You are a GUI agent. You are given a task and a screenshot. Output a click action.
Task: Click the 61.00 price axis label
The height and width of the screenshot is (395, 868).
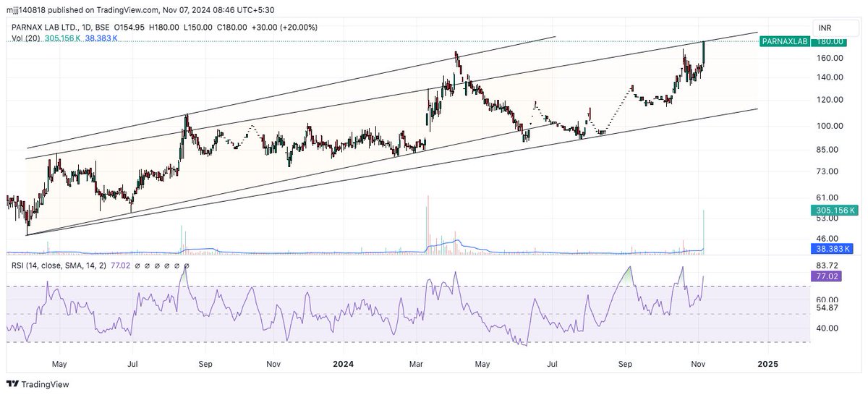click(828, 197)
